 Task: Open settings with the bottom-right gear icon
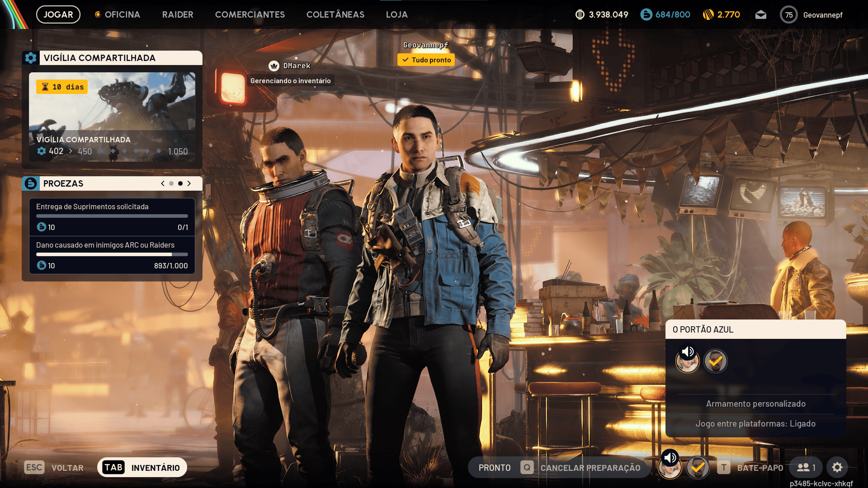[x=837, y=468]
